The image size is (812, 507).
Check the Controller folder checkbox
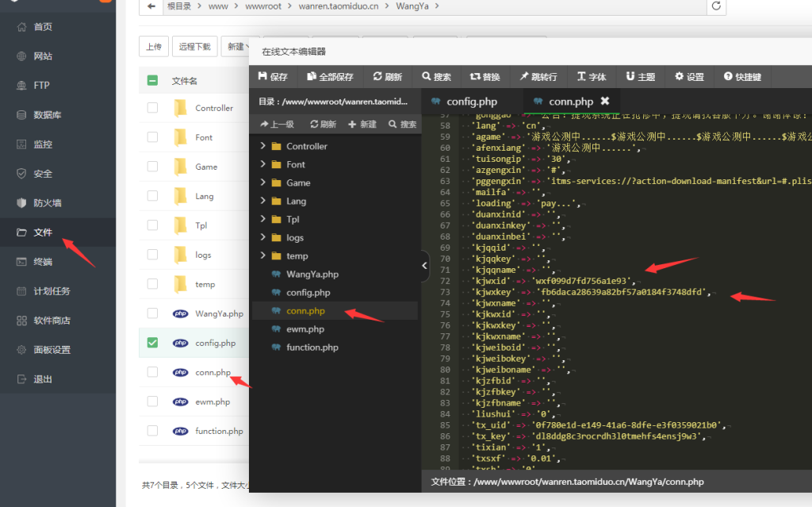pos(152,108)
